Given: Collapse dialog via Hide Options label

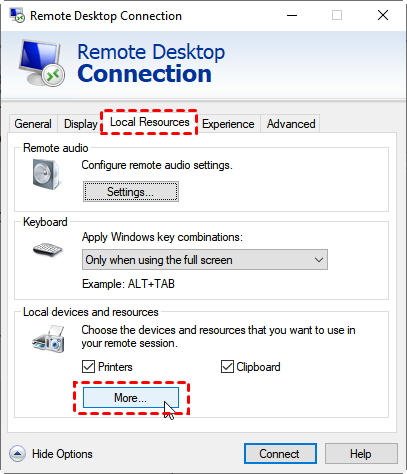Looking at the screenshot, I should click(62, 454).
